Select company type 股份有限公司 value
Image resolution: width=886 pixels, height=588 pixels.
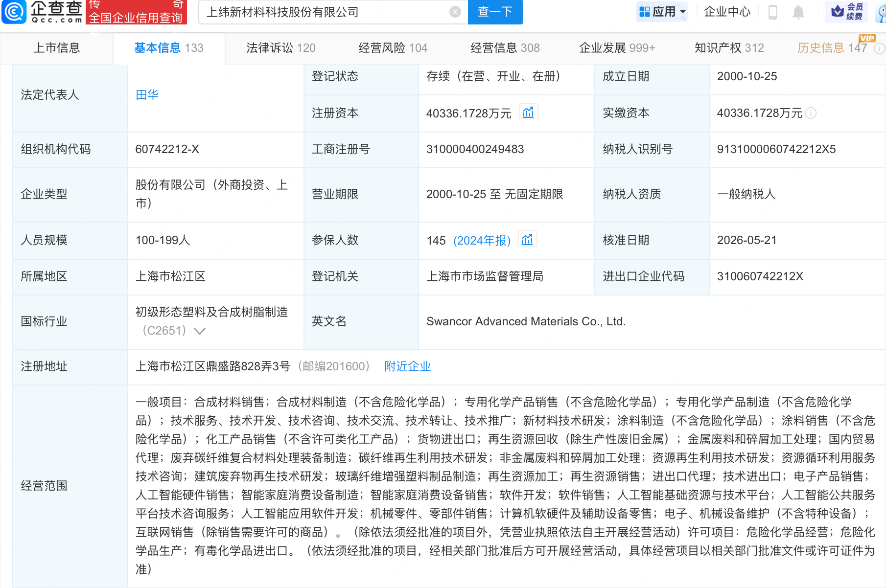coord(211,194)
